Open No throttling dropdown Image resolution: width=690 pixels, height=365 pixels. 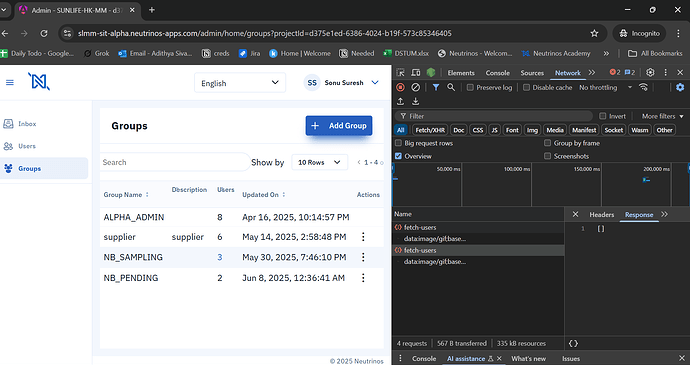(x=606, y=88)
